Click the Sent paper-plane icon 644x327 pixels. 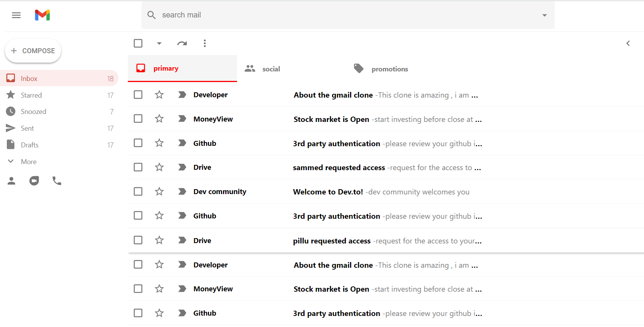pos(11,128)
